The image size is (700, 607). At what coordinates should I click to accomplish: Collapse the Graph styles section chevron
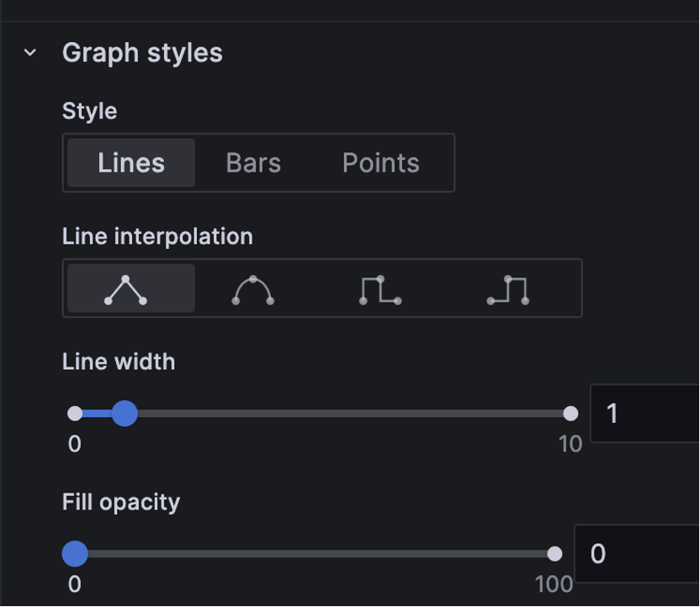tap(30, 53)
